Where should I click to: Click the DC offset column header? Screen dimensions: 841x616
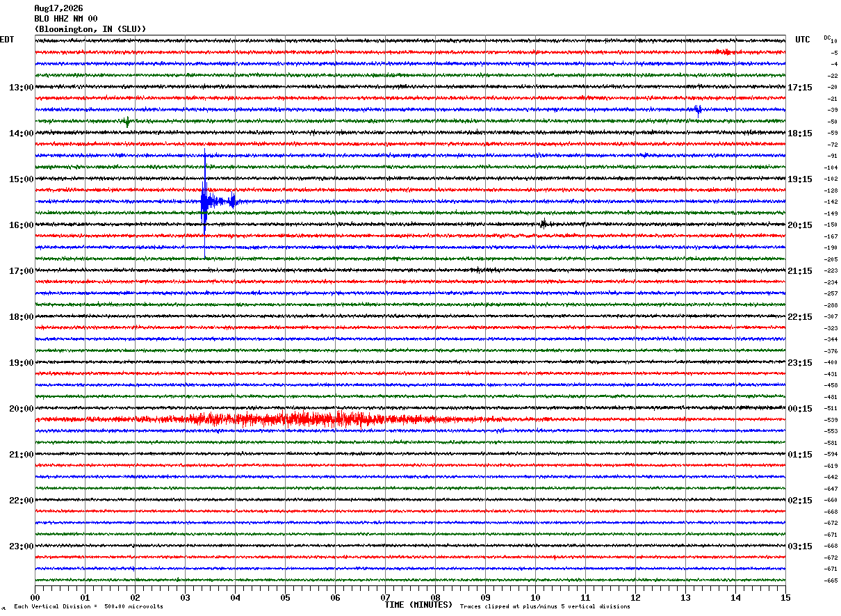(827, 38)
